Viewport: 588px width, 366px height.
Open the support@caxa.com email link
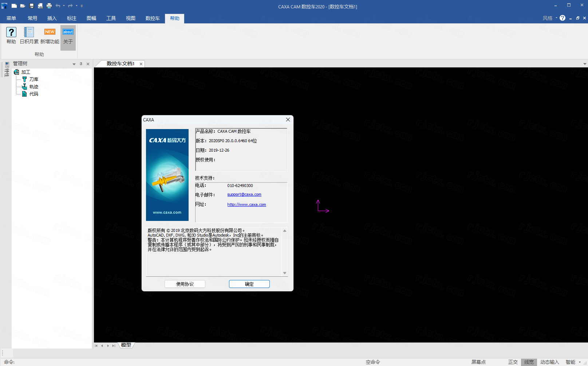click(244, 195)
